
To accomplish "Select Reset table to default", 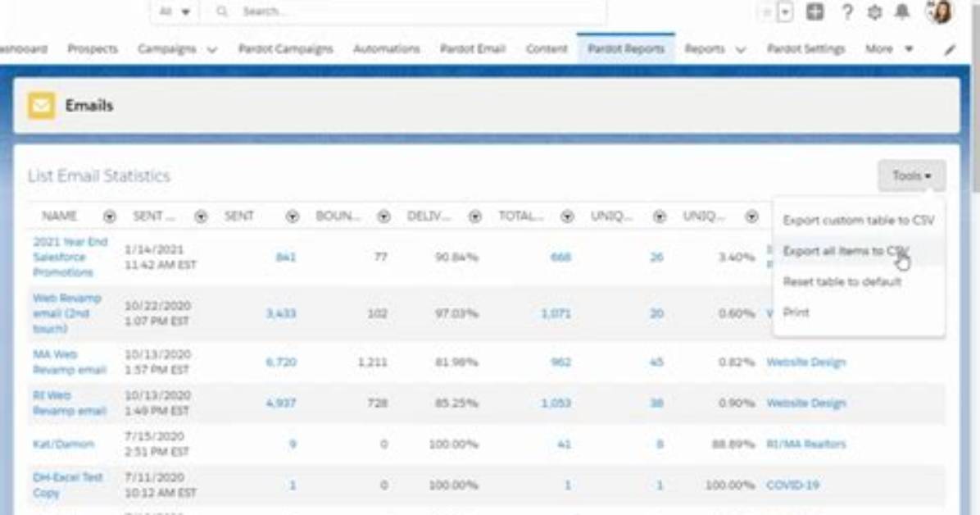I will point(842,281).
